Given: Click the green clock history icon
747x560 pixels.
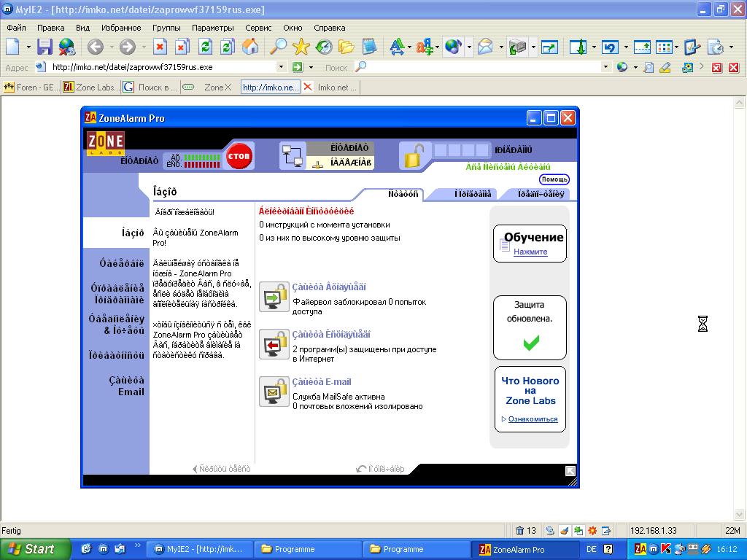Looking at the screenshot, I should [x=324, y=47].
